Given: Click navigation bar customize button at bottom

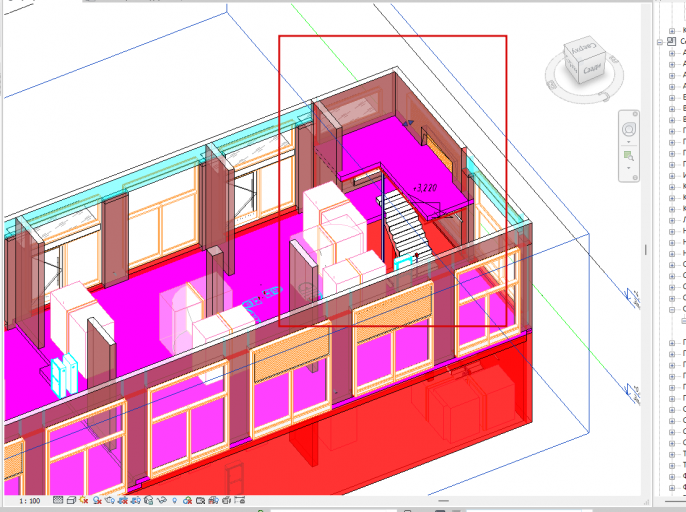Looking at the screenshot, I should [634, 177].
